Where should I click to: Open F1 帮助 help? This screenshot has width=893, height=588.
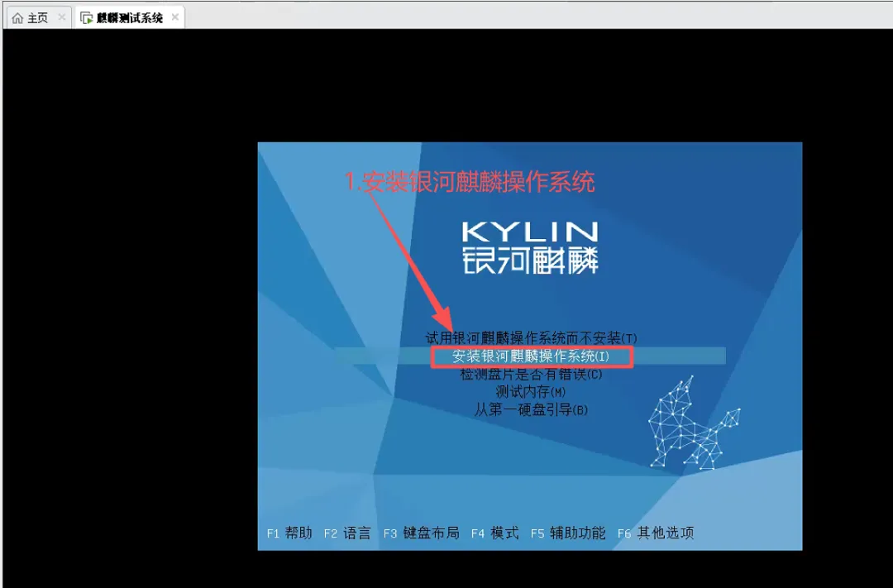(x=289, y=533)
